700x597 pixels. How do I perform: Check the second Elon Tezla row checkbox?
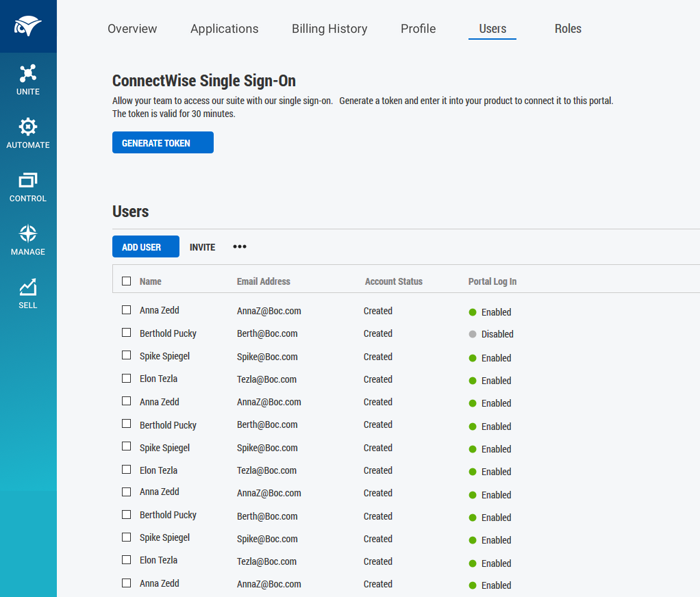click(x=126, y=470)
